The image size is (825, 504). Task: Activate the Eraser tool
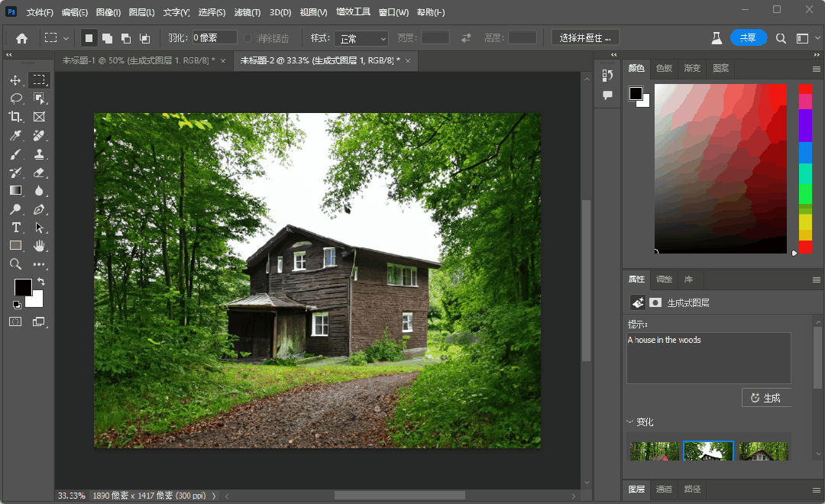click(x=40, y=173)
